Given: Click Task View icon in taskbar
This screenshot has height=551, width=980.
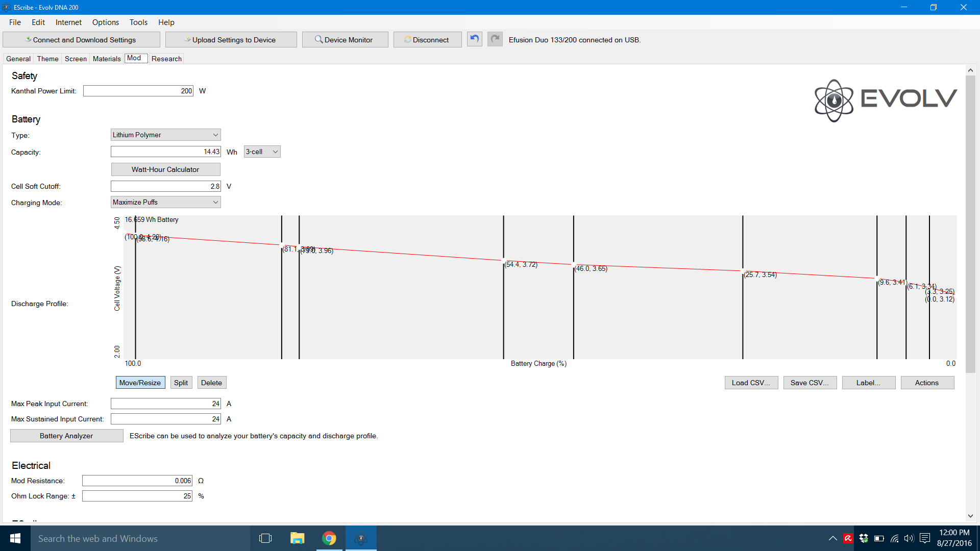Looking at the screenshot, I should (265, 538).
